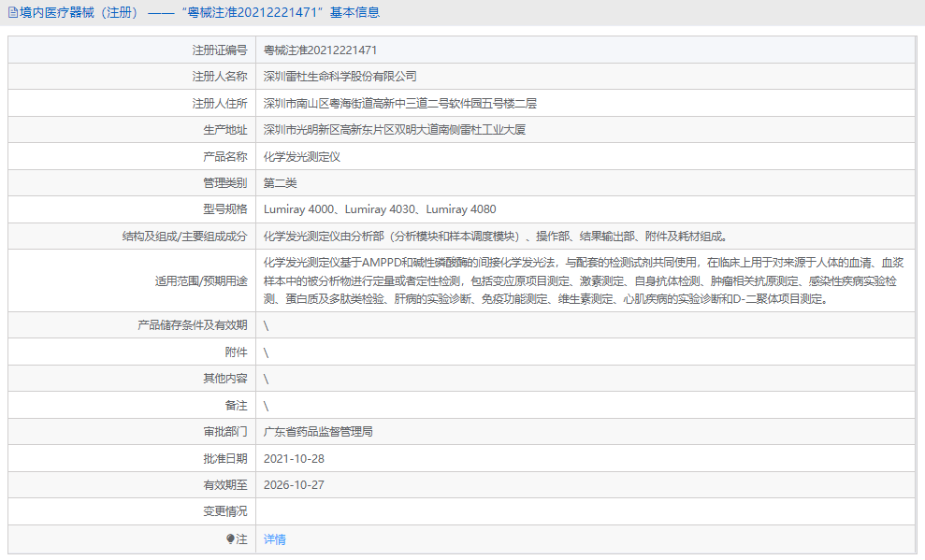This screenshot has width=925, height=560.
Task: Click the intended use paragraph about AMPPD
Action: pos(584,280)
